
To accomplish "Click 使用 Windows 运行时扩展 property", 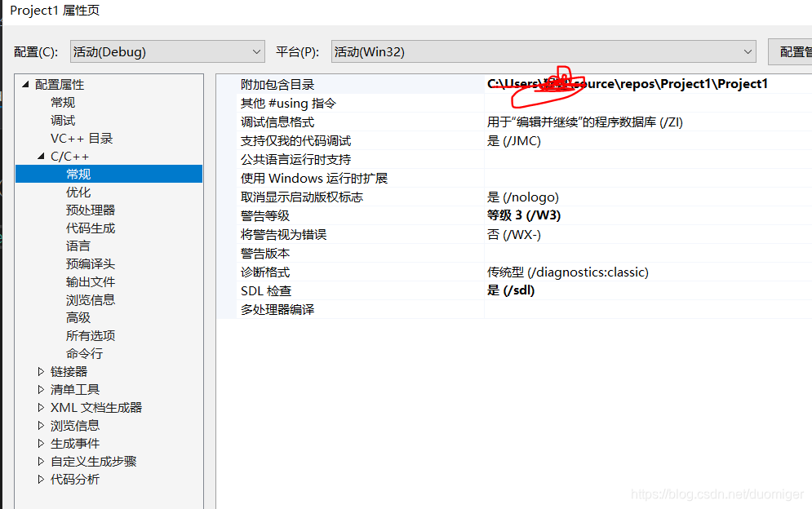I will click(314, 178).
